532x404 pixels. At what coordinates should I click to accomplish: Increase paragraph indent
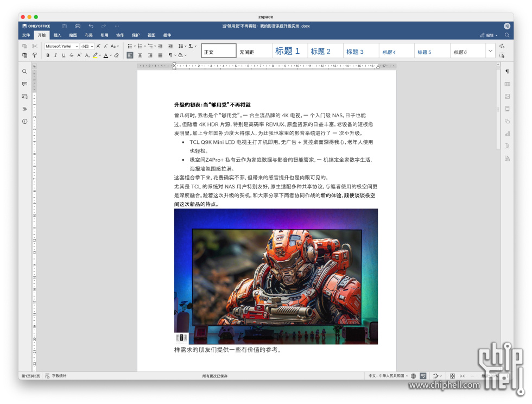tap(170, 46)
